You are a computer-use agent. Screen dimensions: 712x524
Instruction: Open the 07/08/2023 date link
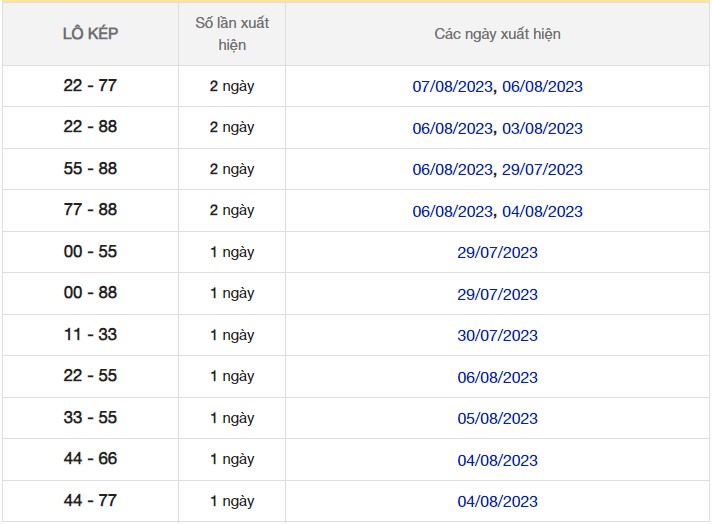tap(452, 87)
